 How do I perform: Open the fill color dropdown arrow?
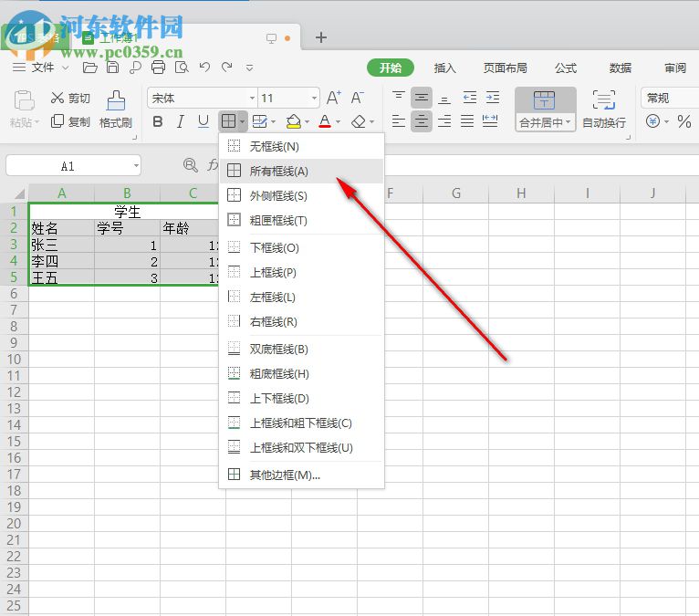pos(308,121)
